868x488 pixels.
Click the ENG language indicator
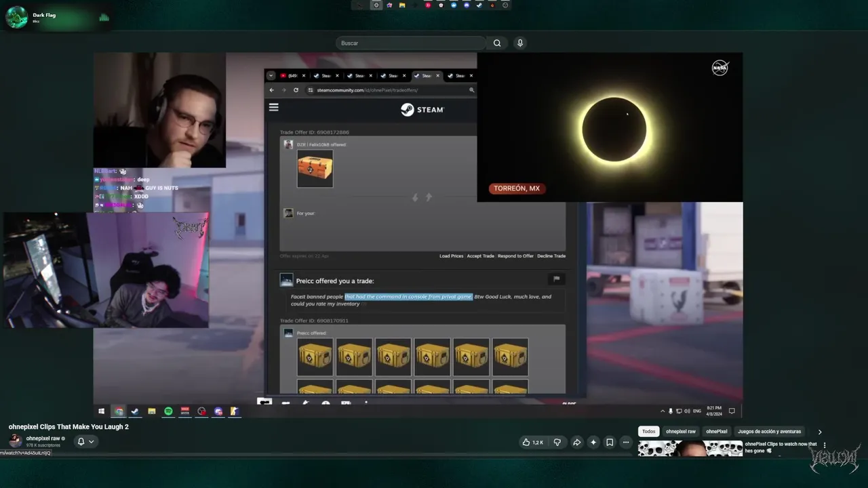(697, 411)
